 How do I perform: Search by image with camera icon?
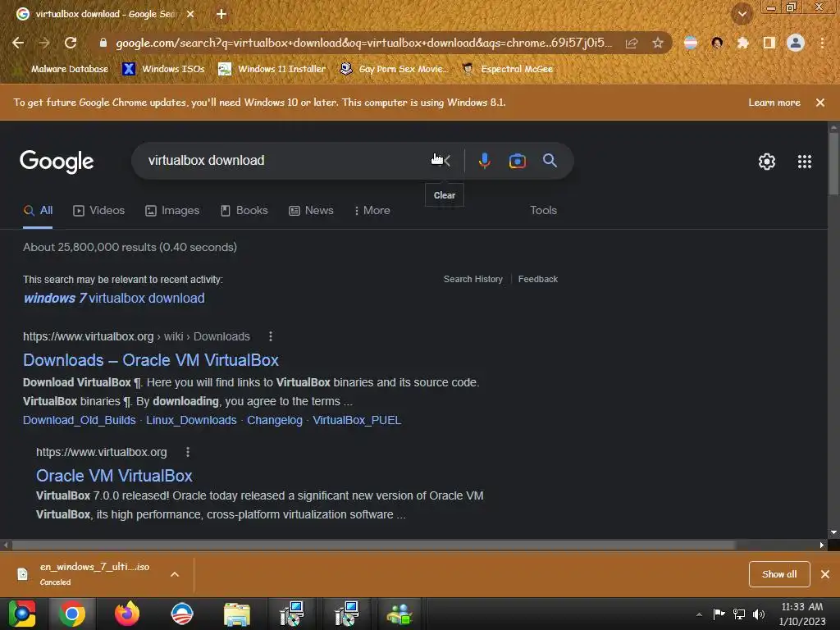(517, 161)
